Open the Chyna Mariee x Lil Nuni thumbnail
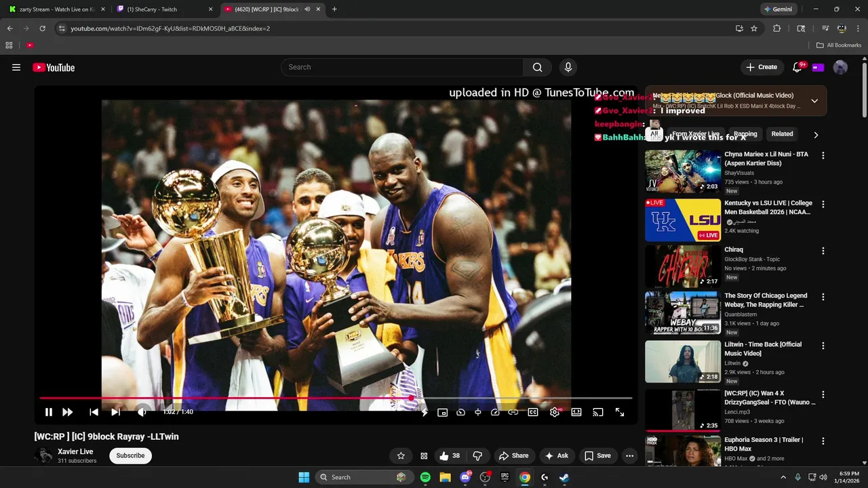 tap(683, 171)
